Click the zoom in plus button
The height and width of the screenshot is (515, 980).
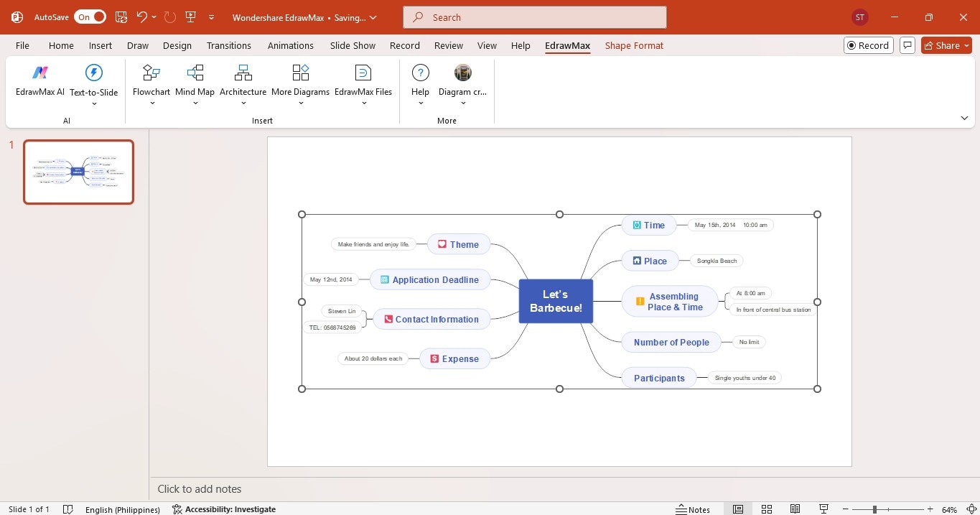pos(930,509)
